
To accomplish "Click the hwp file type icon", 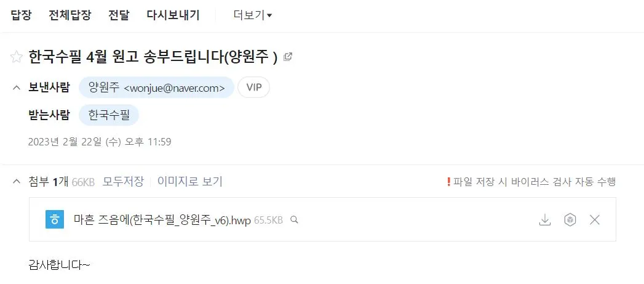I will click(55, 219).
